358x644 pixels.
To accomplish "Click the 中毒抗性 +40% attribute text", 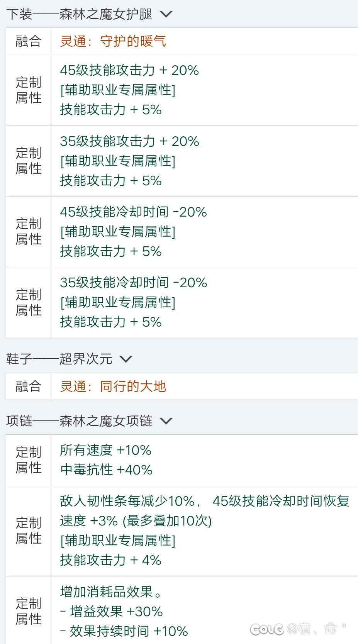I will tap(107, 470).
